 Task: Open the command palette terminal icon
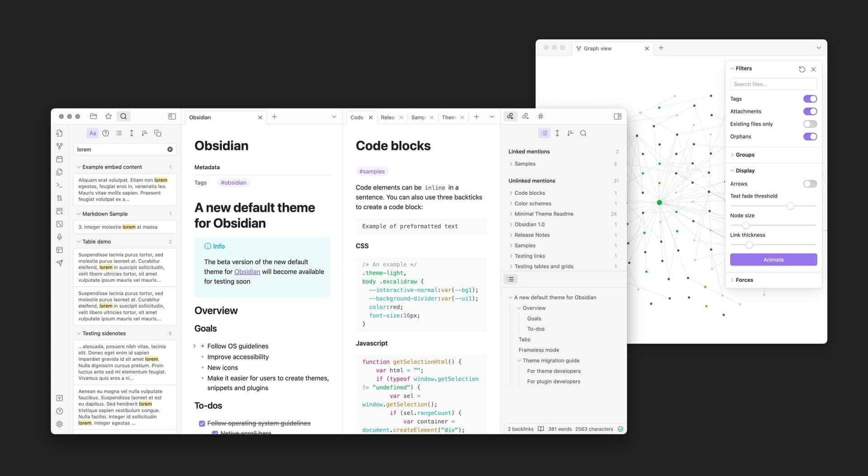click(59, 185)
